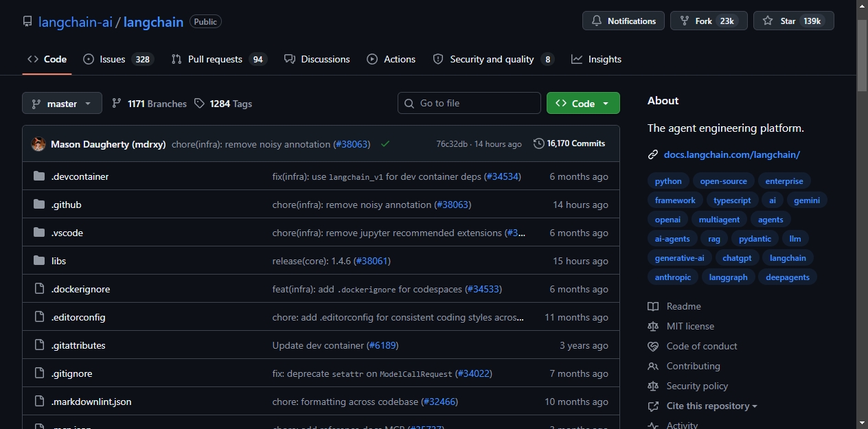
Task: Click the .dockerignore file icon
Action: click(x=39, y=289)
